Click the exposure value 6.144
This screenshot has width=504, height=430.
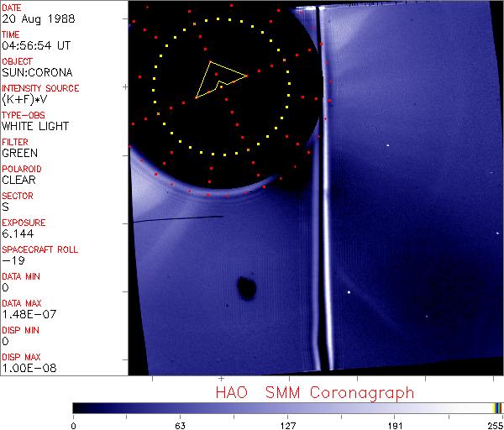pos(17,233)
